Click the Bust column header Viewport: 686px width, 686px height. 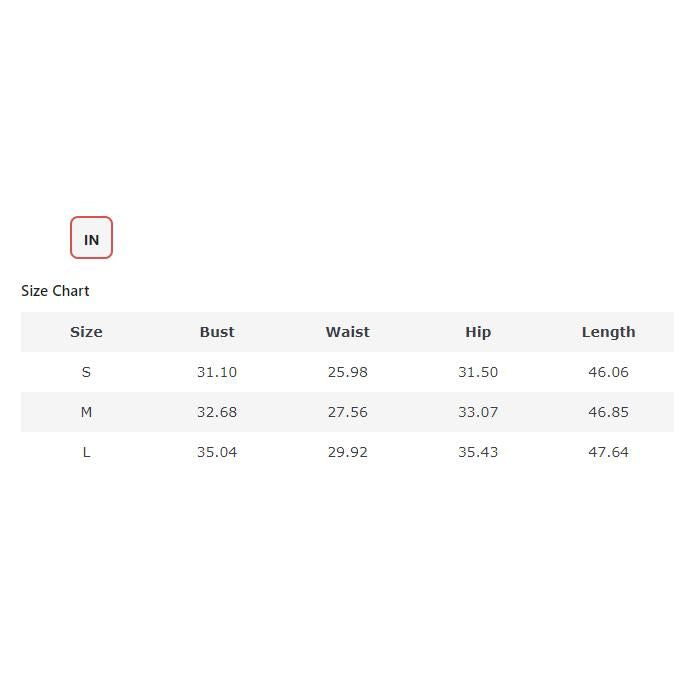[217, 332]
